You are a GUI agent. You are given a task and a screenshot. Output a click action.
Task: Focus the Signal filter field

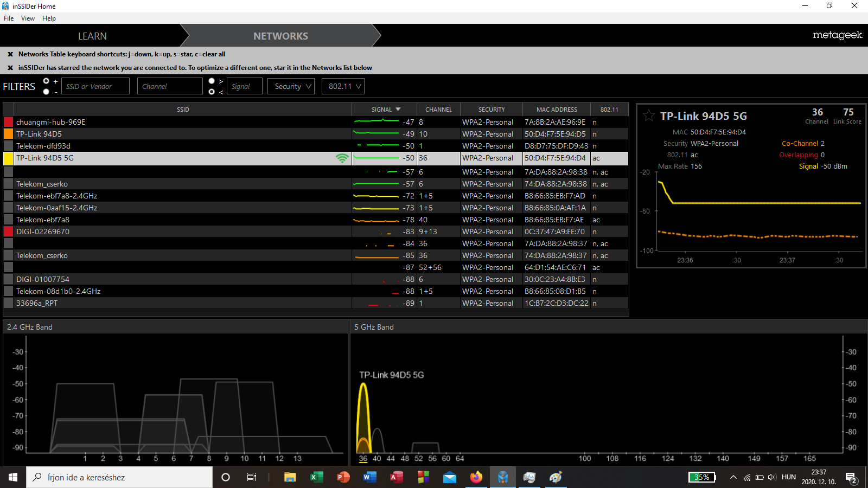245,86
